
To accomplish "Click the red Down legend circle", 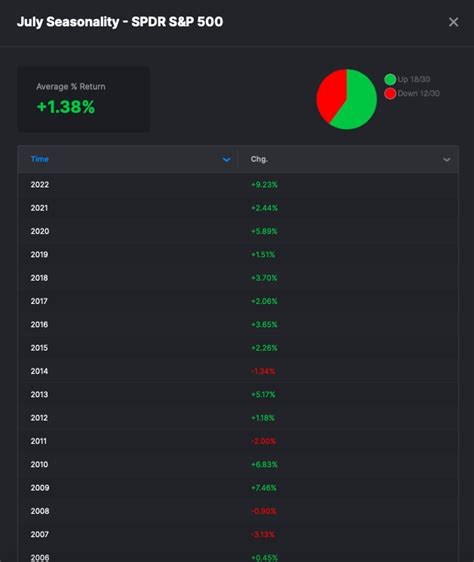I will pyautogui.click(x=390, y=94).
